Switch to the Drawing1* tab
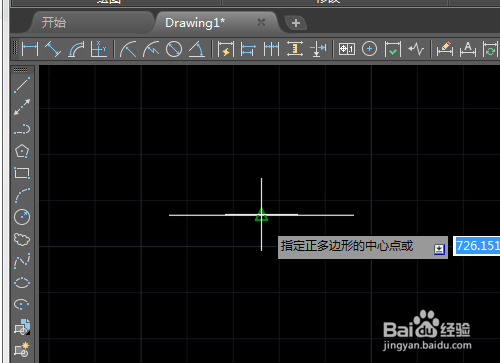The width and height of the screenshot is (500, 363). click(195, 23)
